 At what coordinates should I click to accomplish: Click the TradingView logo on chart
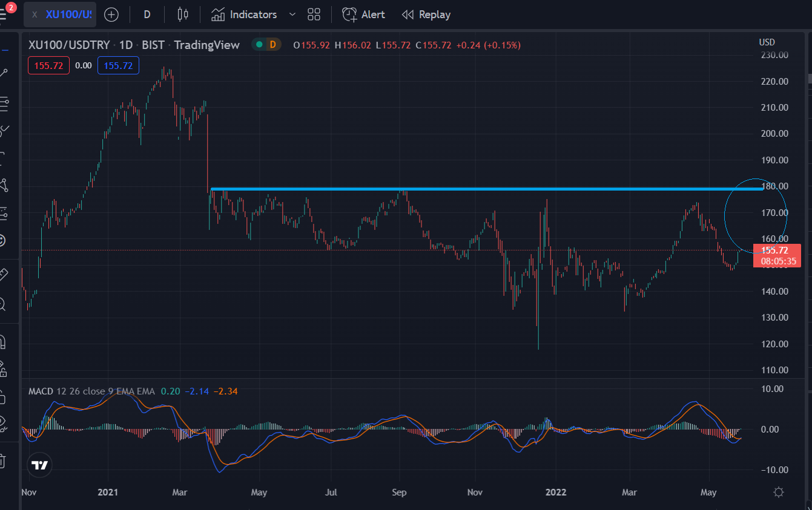click(x=40, y=465)
